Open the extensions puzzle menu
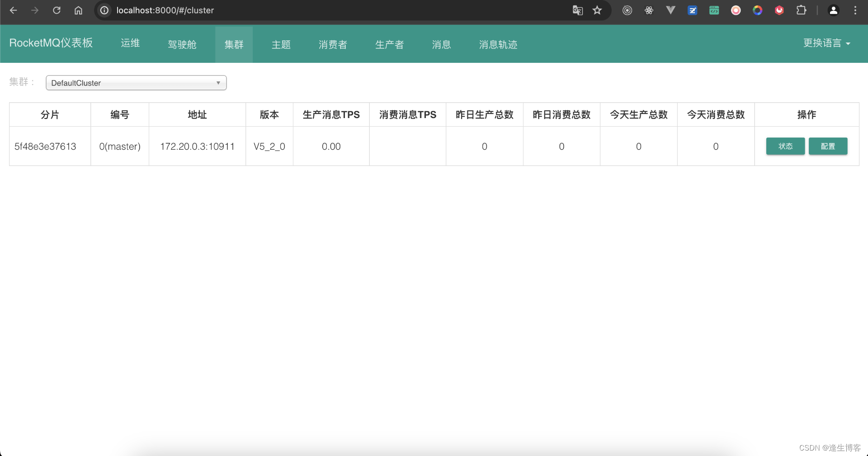The image size is (868, 456). tap(801, 10)
